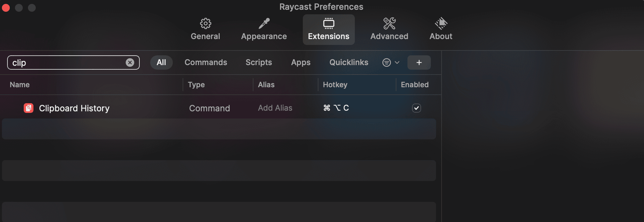Clear the search field with the X icon
Viewport: 644px width, 222px height.
[130, 62]
